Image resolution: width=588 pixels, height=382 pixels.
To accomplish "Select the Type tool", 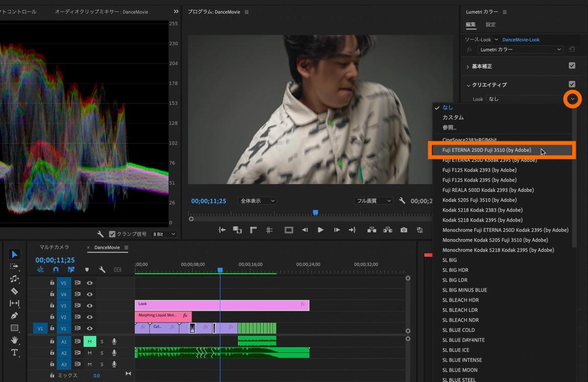I will [x=14, y=352].
